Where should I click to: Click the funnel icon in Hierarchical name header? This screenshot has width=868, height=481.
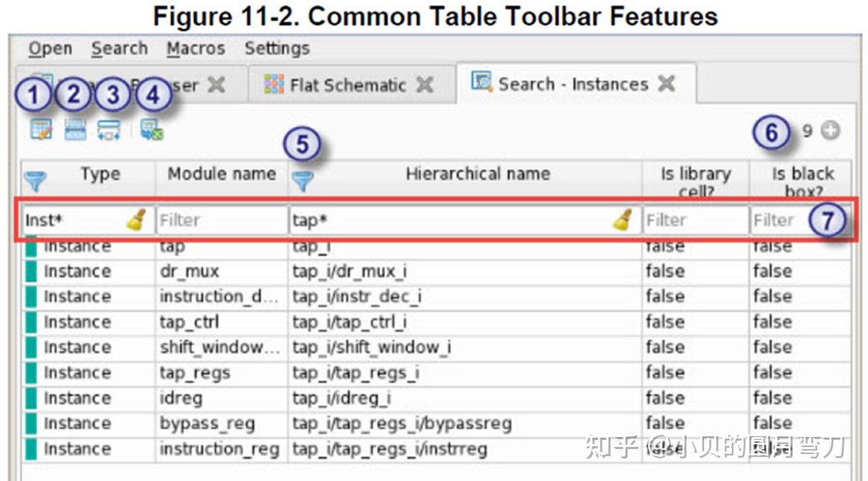point(303,182)
